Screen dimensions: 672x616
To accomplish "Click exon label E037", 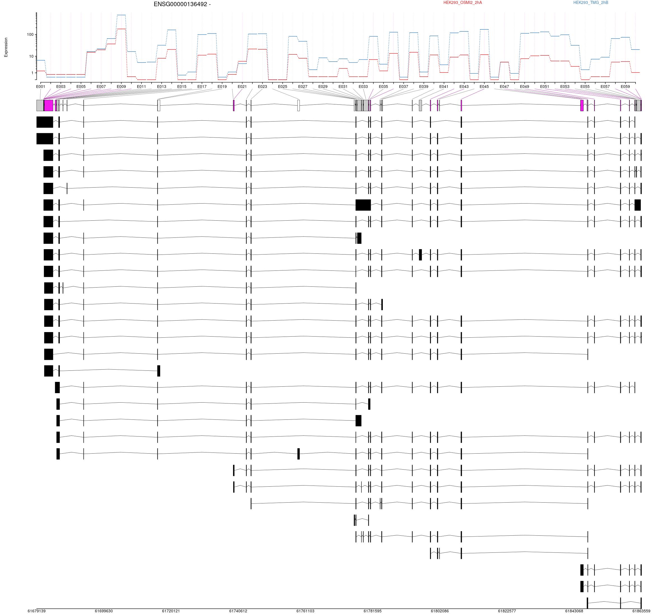I will (404, 87).
